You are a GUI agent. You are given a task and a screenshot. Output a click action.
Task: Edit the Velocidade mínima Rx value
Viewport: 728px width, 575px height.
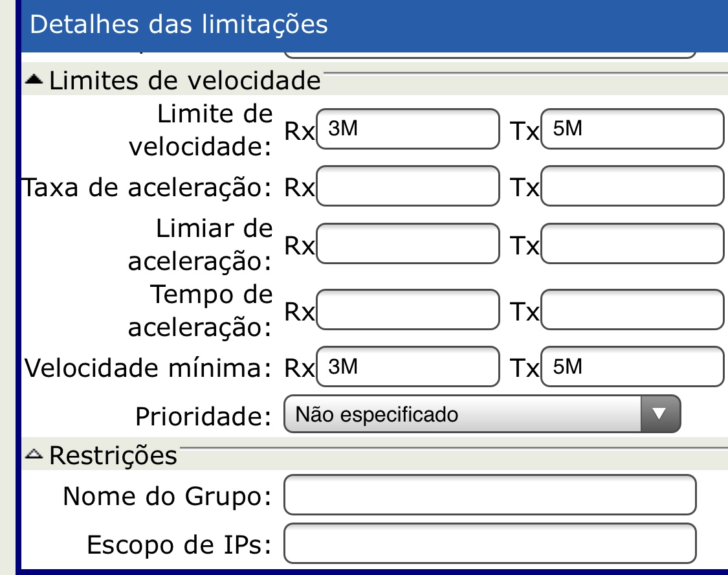(x=408, y=367)
